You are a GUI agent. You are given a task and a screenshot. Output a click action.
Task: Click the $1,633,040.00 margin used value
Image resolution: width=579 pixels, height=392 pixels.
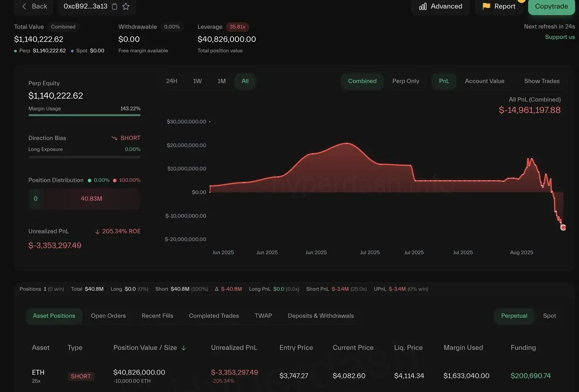click(466, 376)
